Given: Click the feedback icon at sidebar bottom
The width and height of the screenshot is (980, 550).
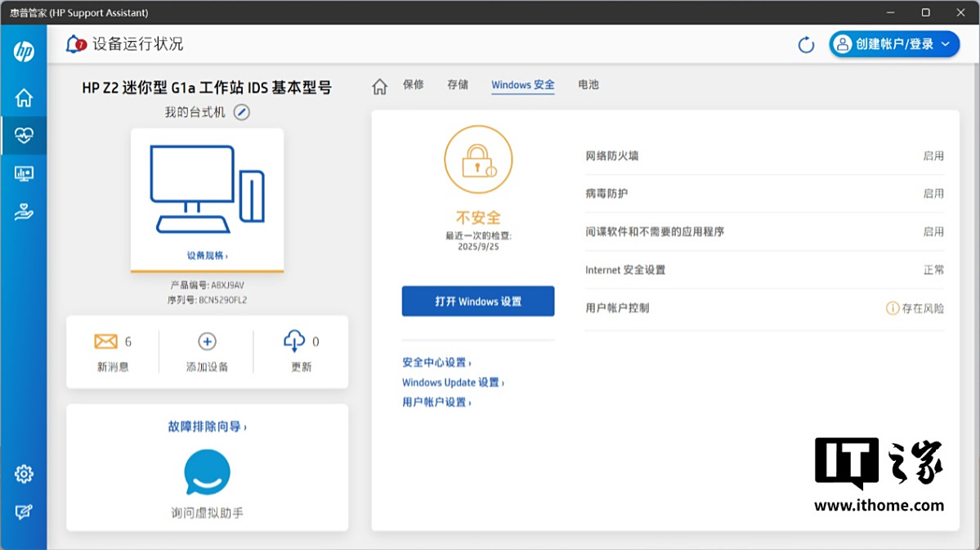Looking at the screenshot, I should click(x=24, y=512).
